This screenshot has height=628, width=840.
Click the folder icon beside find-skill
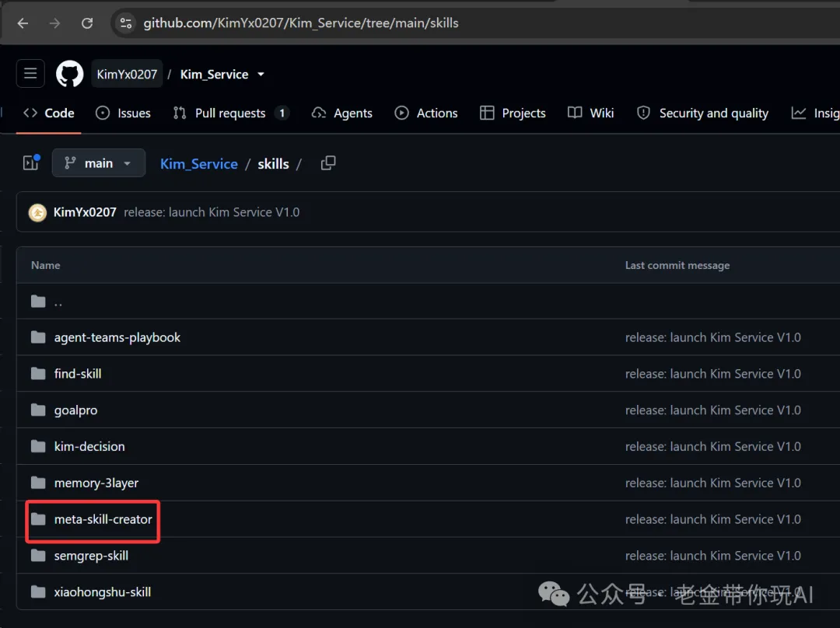pos(38,373)
